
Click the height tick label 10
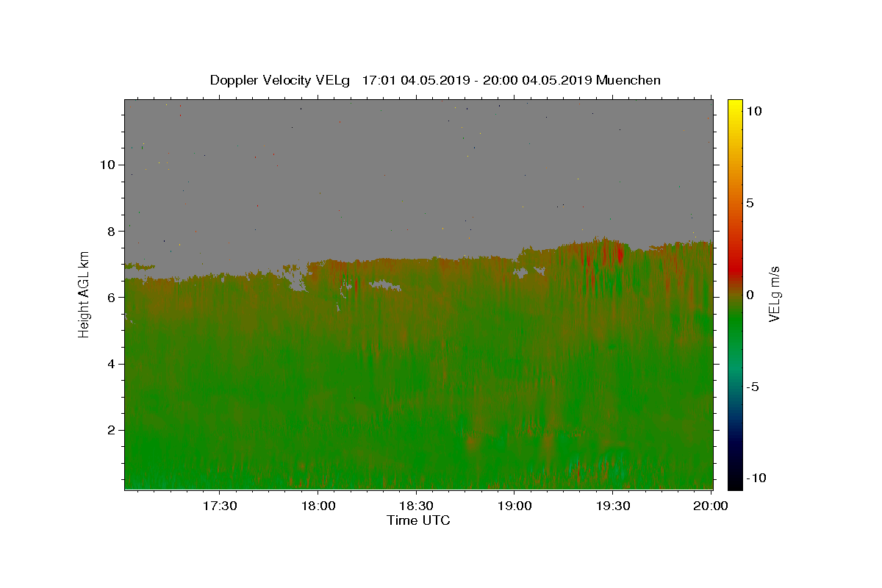(x=108, y=165)
